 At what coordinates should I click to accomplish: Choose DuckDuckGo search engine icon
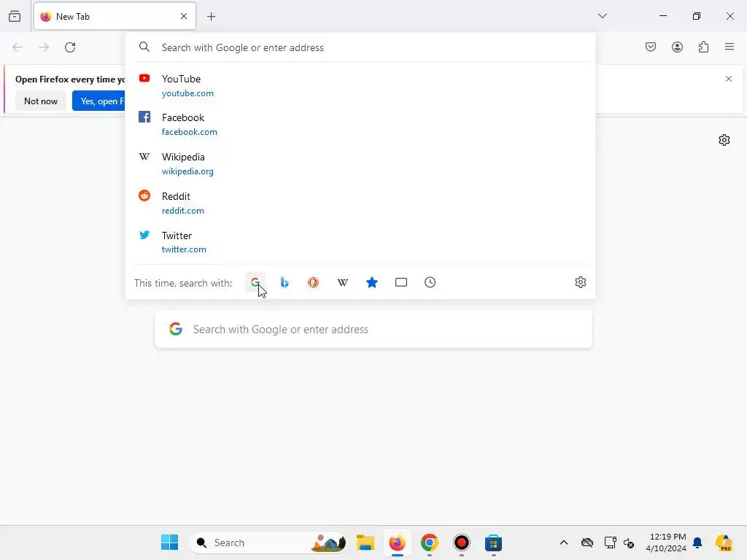tap(314, 282)
